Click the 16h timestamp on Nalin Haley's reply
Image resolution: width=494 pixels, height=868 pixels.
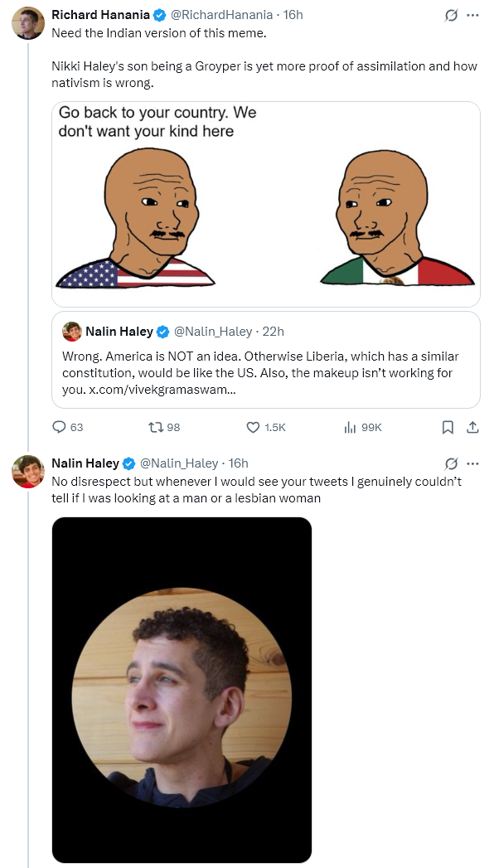pyautogui.click(x=239, y=463)
